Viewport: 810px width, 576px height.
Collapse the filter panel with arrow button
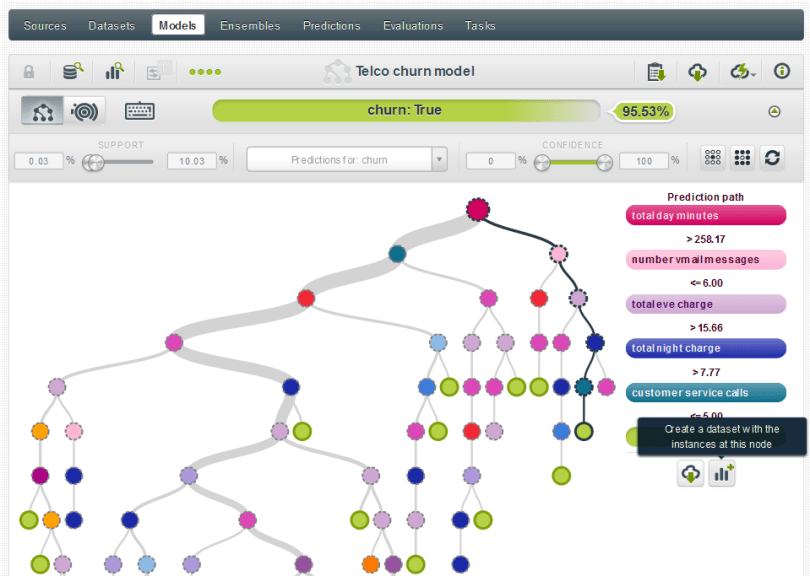point(774,111)
